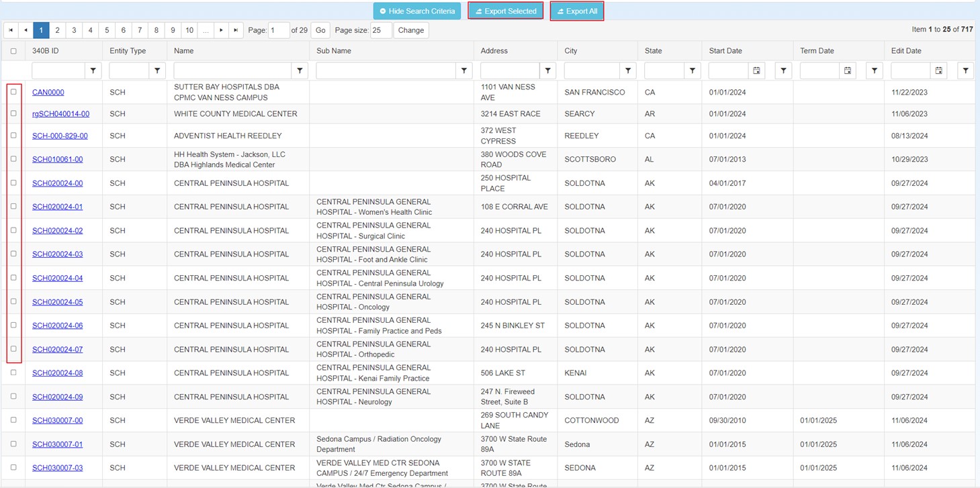This screenshot has height=488, width=980.
Task: Select the SCH020024-08 row checkbox
Action: click(13, 373)
